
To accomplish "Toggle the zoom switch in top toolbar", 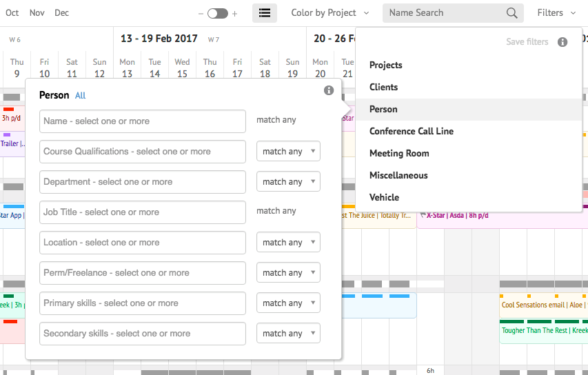I will click(x=217, y=14).
